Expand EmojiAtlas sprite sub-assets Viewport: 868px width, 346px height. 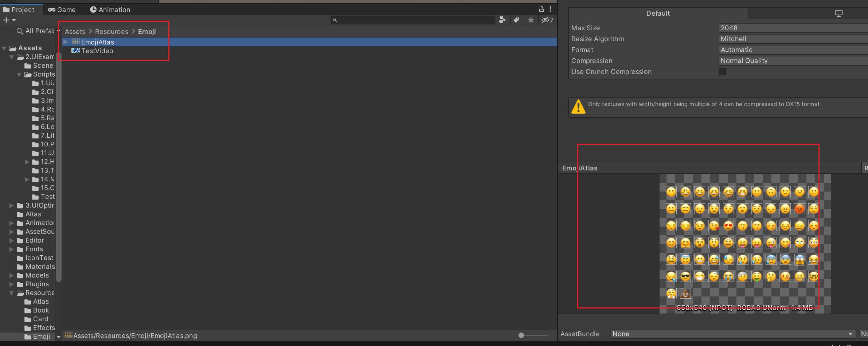pyautogui.click(x=66, y=42)
